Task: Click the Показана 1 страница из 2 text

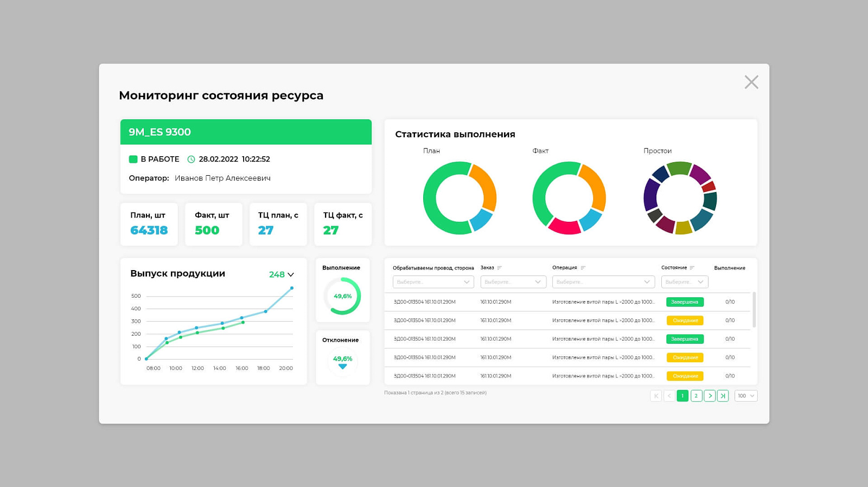Action: [435, 393]
